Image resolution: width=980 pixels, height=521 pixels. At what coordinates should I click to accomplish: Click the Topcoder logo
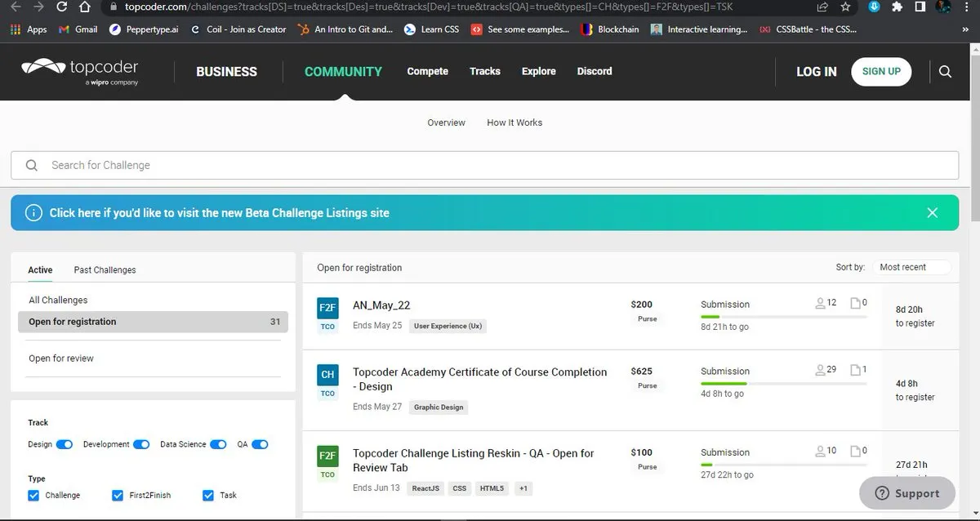(x=78, y=71)
